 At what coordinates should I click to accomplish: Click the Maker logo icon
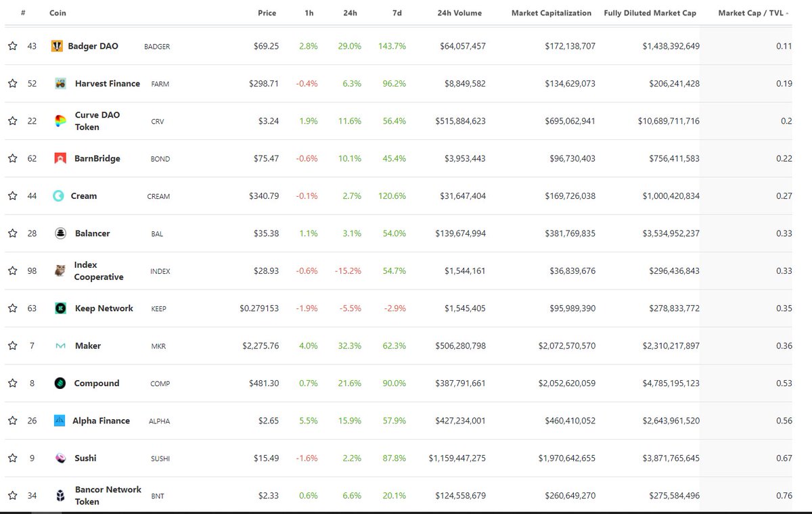pos(60,346)
